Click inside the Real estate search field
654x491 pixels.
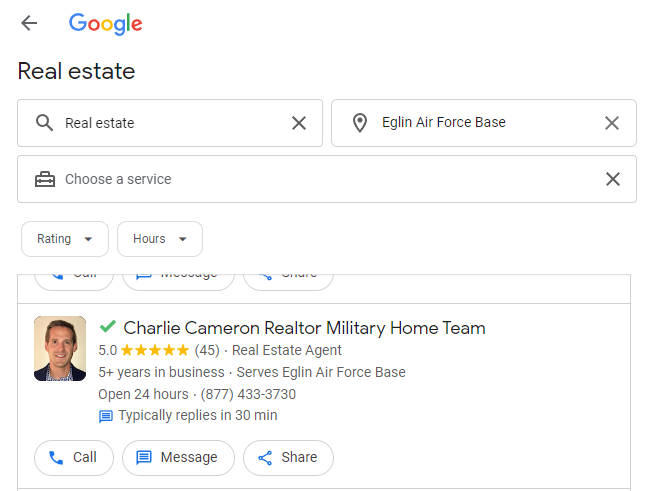click(x=170, y=123)
